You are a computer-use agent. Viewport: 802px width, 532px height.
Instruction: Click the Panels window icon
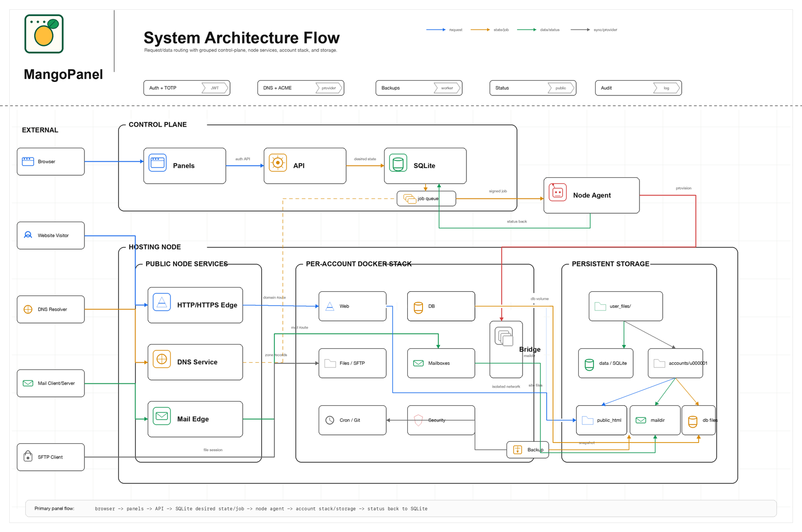[157, 163]
